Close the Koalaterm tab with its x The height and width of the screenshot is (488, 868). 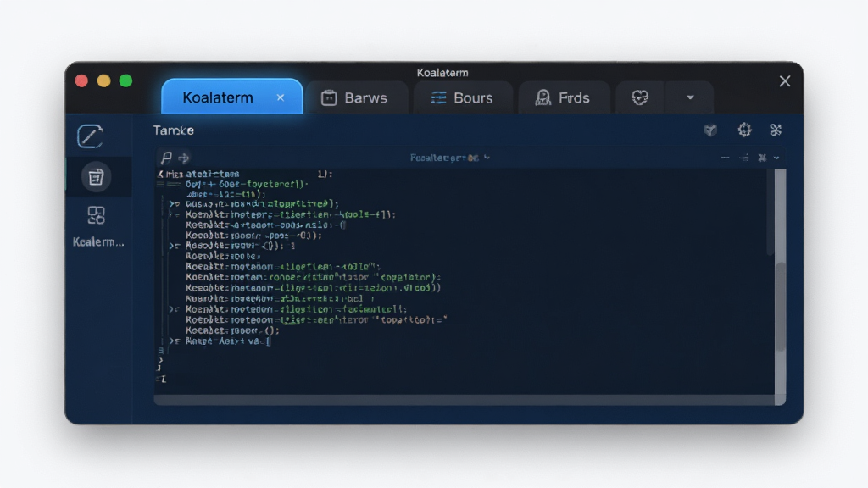[281, 97]
